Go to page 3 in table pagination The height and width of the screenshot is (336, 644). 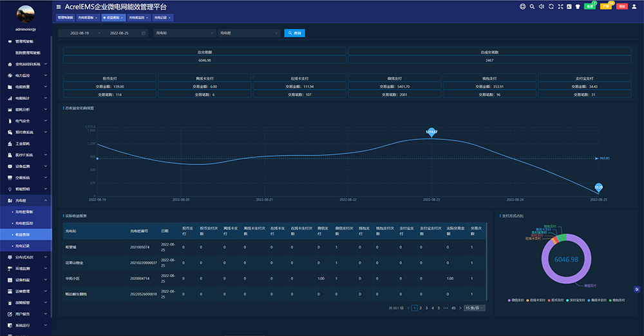click(426, 308)
